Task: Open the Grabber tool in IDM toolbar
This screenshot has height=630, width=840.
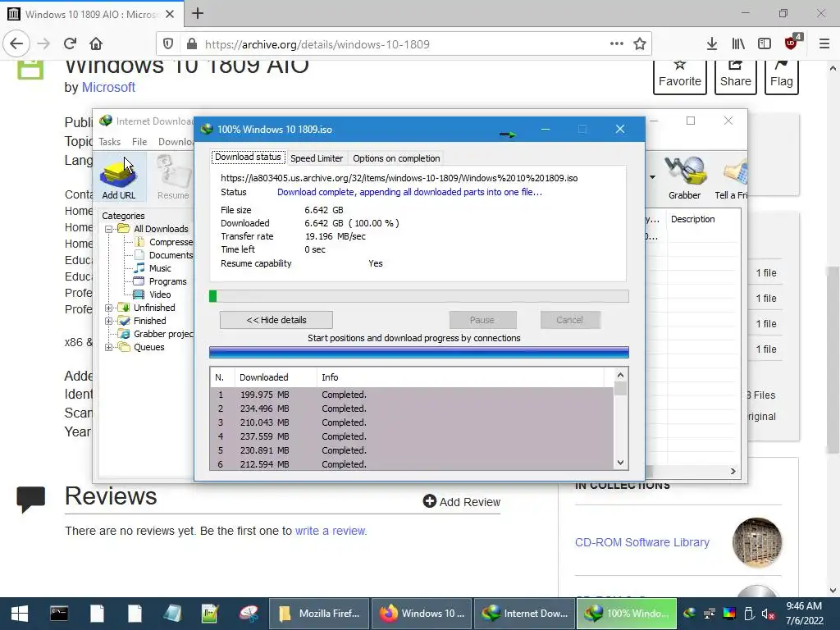Action: click(685, 178)
